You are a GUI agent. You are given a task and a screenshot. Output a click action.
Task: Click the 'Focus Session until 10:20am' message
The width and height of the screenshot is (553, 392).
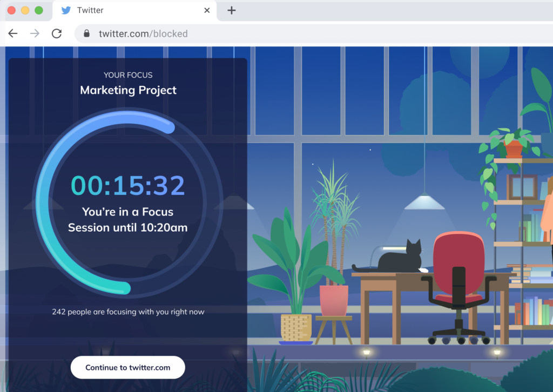128,220
